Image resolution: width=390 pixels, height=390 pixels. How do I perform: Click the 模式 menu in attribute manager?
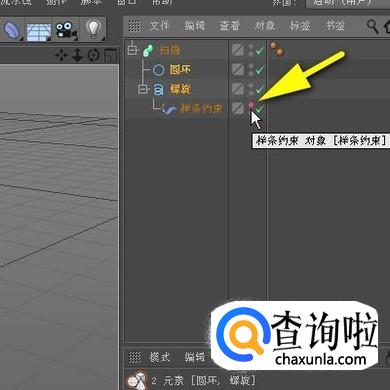(x=160, y=357)
